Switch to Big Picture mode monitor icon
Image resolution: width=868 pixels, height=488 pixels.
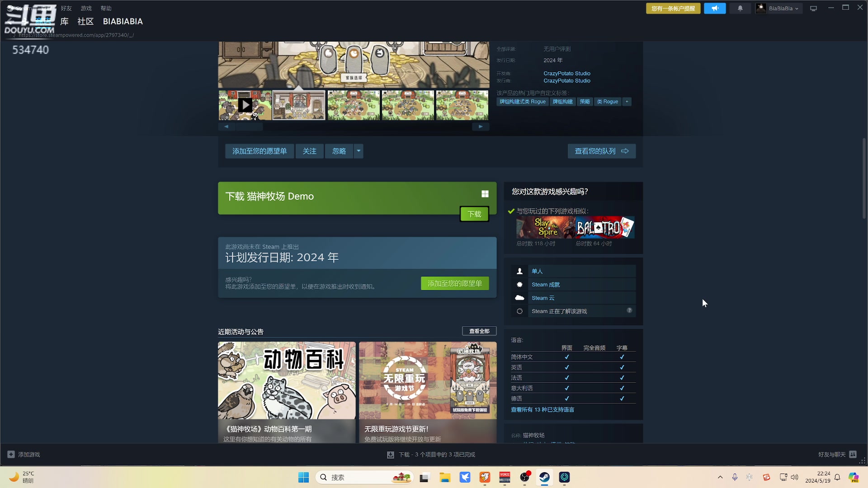[813, 9]
